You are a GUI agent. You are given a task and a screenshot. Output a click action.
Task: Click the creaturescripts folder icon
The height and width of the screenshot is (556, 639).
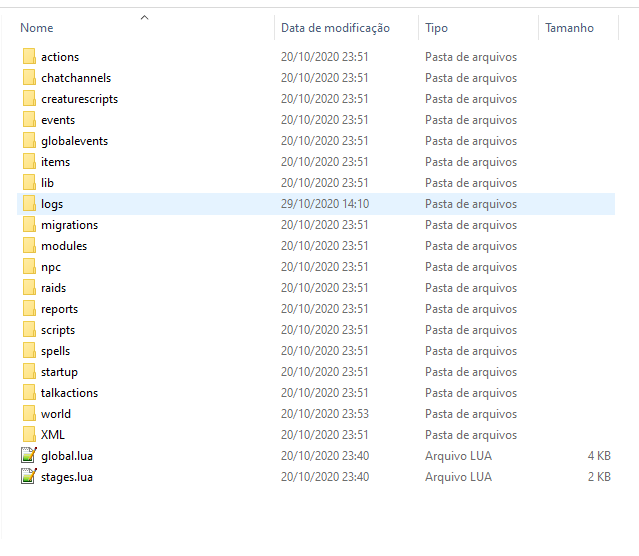(x=29, y=99)
